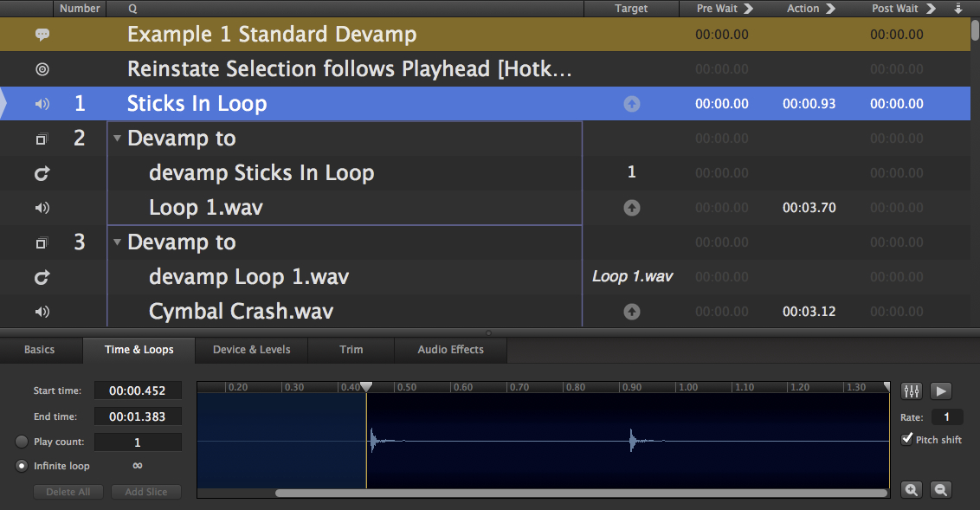Collapse the cue 2 Devamp to group
This screenshot has width=980, height=510.
(x=118, y=139)
